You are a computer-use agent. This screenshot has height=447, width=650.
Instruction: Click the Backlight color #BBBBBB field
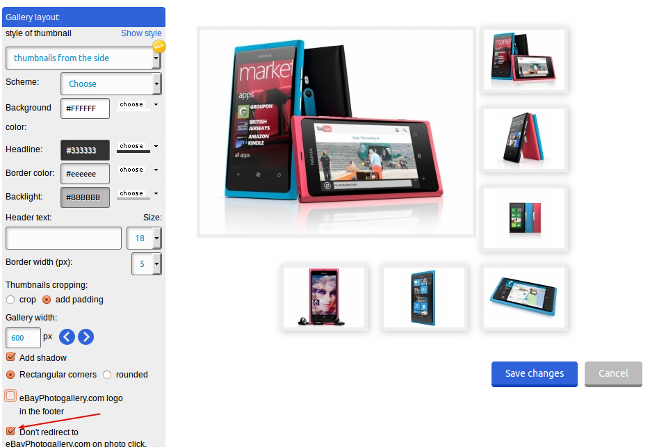[x=85, y=197]
